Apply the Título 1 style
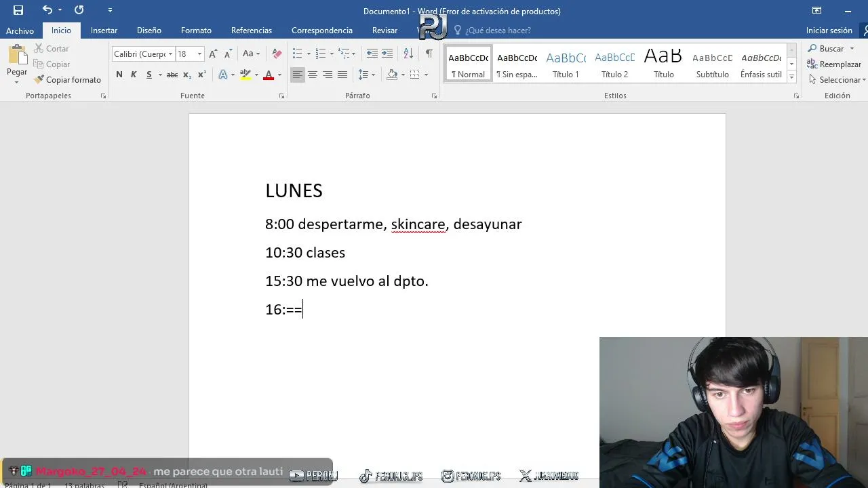The height and width of the screenshot is (488, 868). (x=566, y=64)
